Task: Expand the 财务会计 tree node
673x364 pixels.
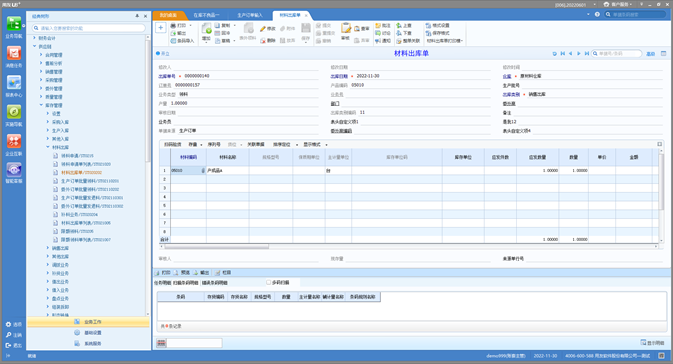Action: 35,38
